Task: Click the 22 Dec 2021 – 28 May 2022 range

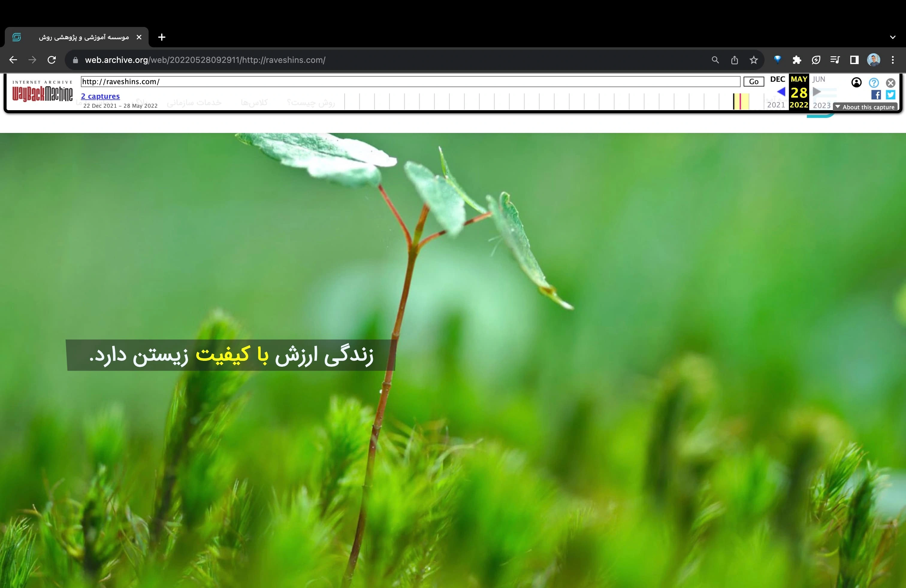Action: tap(120, 106)
